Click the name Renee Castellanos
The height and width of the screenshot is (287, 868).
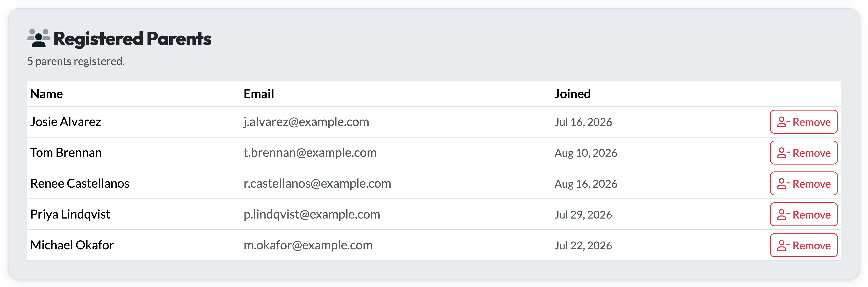pos(80,184)
